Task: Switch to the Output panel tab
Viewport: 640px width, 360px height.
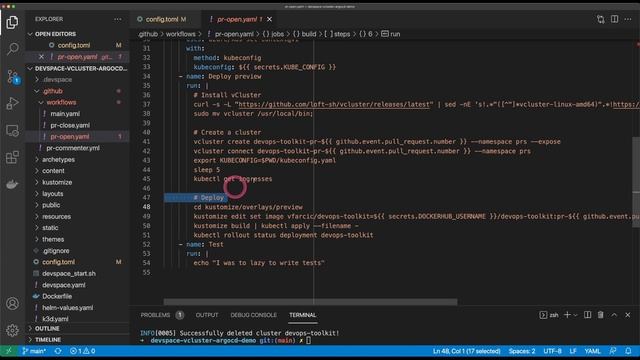Action: click(207, 315)
